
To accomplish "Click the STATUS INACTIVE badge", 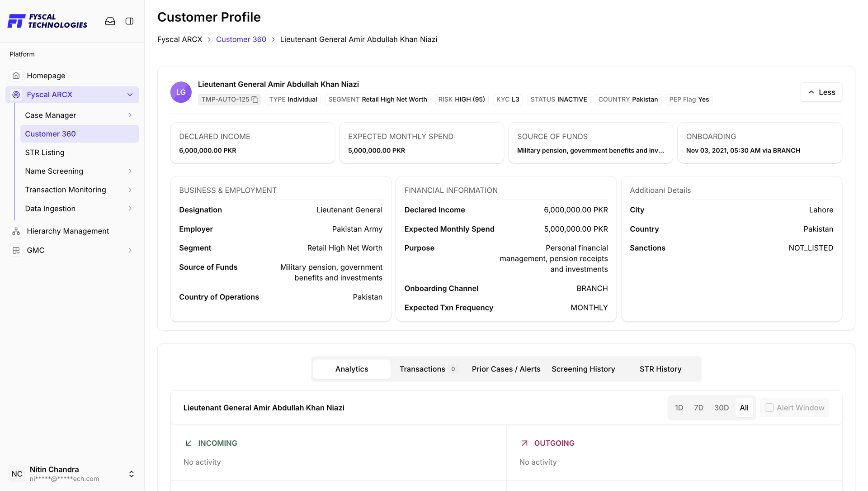I will tap(559, 100).
